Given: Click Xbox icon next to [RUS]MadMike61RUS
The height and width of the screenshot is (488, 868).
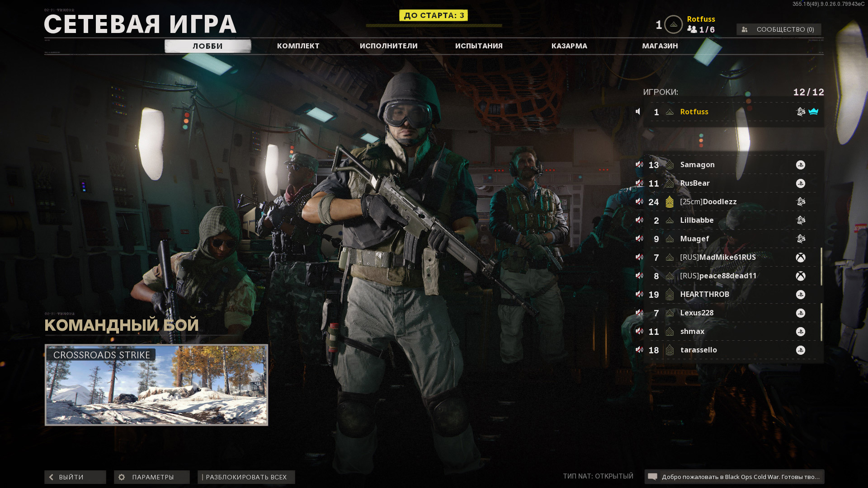Looking at the screenshot, I should pyautogui.click(x=800, y=258).
